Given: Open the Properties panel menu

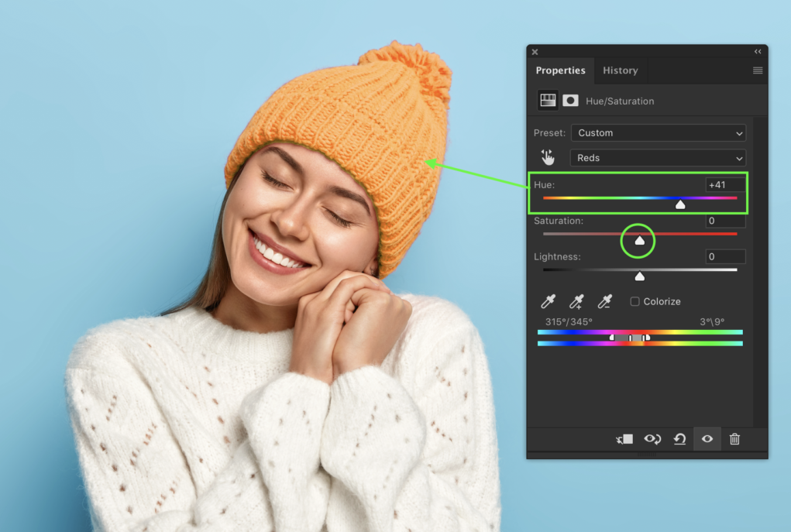Looking at the screenshot, I should point(757,70).
